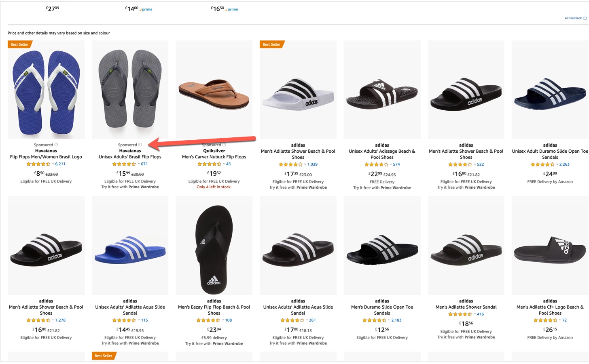The width and height of the screenshot is (589, 364).
Task: Click the info icon on the Brasil Logo listing
Action: (56, 145)
